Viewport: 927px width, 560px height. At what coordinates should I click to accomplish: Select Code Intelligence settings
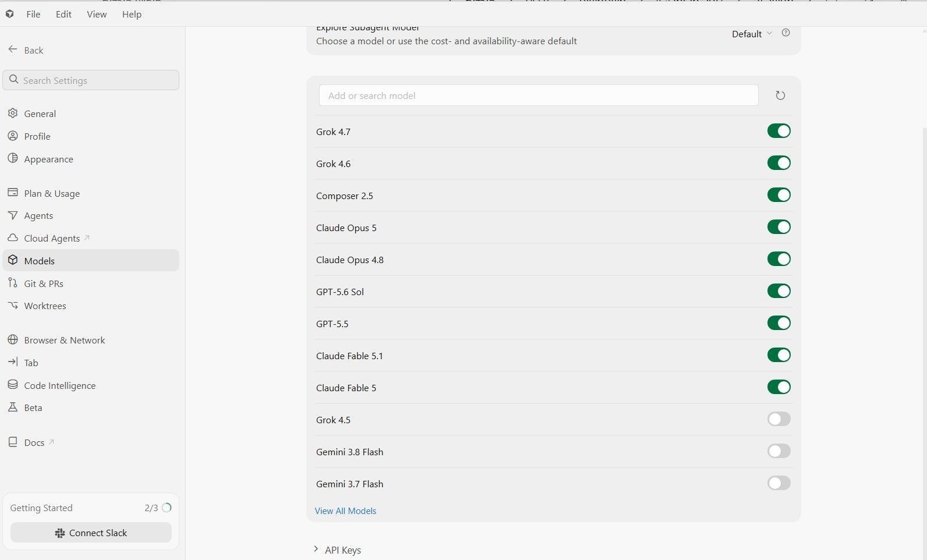91,385
